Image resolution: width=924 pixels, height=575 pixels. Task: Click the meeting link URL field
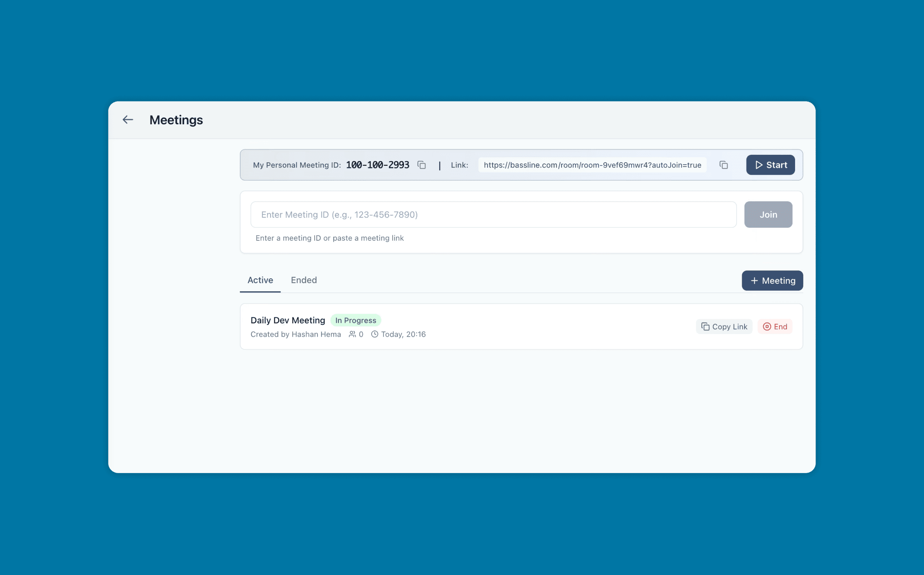tap(592, 165)
